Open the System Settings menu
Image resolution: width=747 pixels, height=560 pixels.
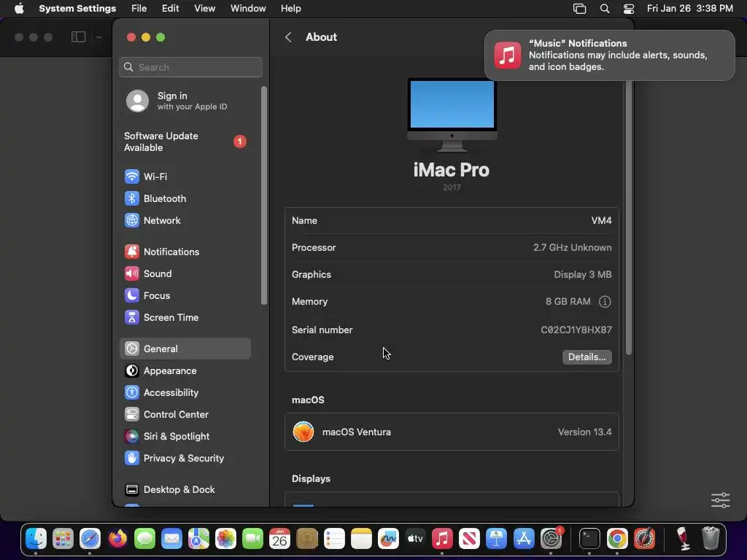77,9
